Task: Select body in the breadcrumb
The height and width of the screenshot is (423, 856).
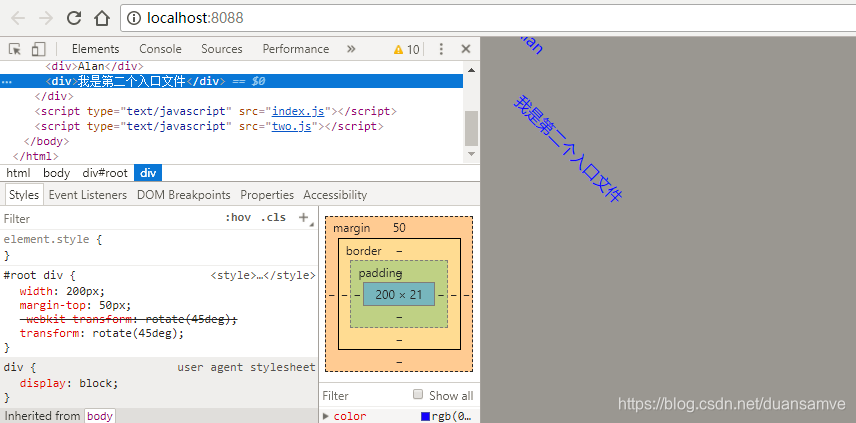Action: tap(57, 173)
